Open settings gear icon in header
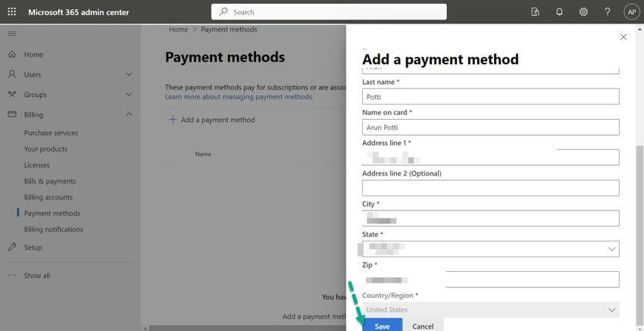644x331 pixels. (583, 12)
